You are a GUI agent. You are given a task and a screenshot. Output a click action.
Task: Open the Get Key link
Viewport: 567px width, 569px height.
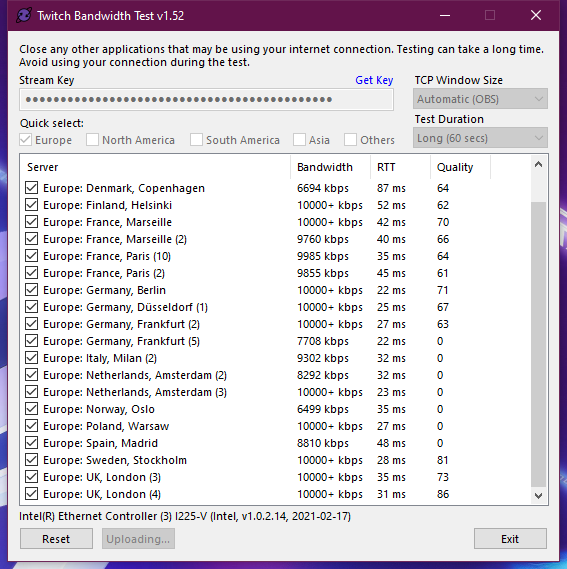(374, 80)
